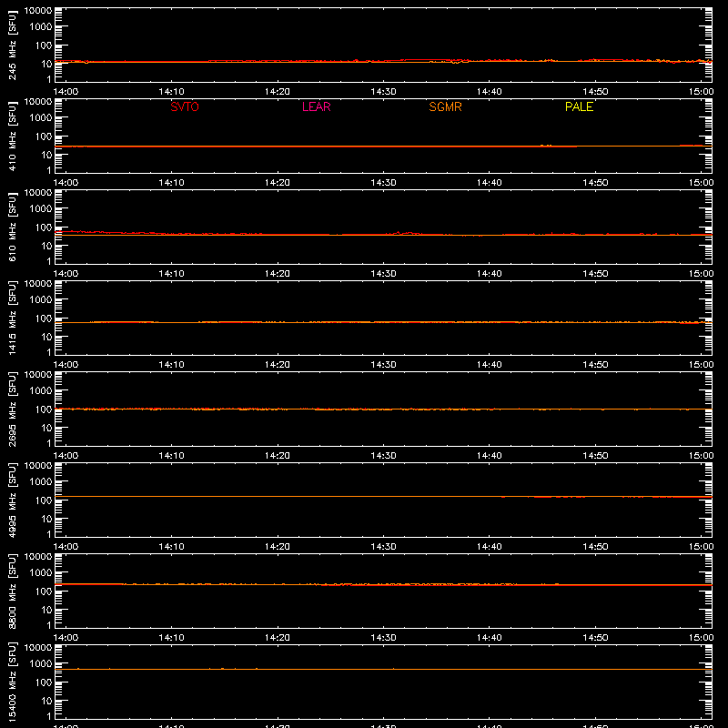
Task: Click 14:30 time label under 1415 MHz panel
Action: click(x=383, y=365)
